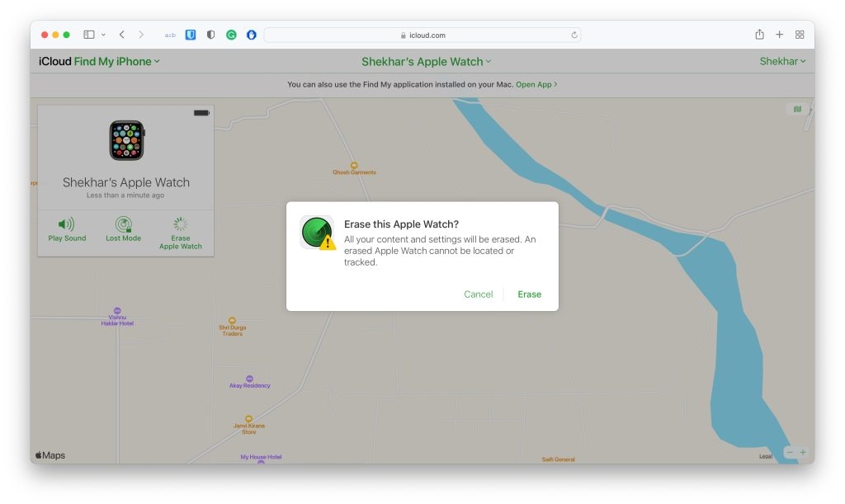Click the Janvi Kirana Store map pin
This screenshot has height=504, width=845.
tap(248, 418)
